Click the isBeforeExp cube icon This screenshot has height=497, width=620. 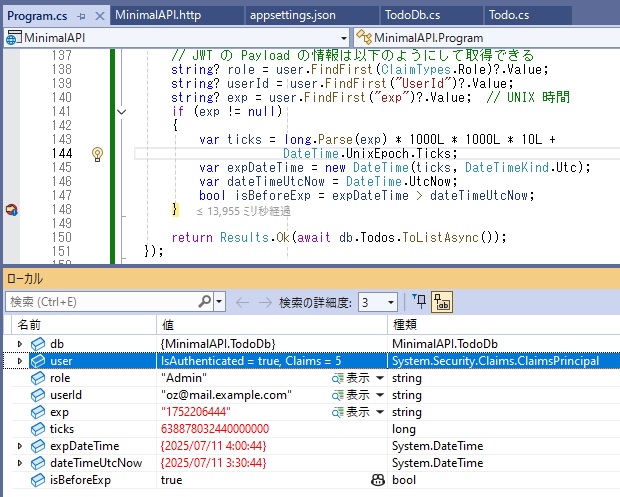click(38, 480)
